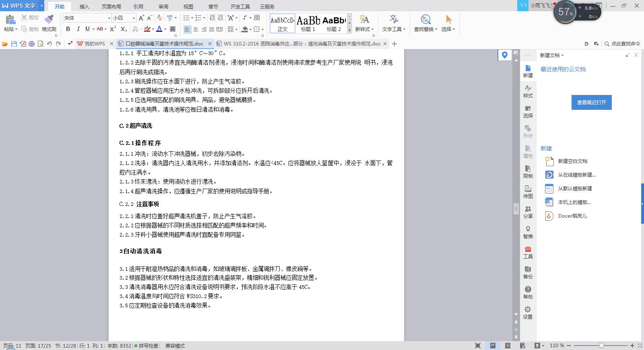644x350 pixels.
Task: Toggle bold formatting
Action: click(x=68, y=29)
